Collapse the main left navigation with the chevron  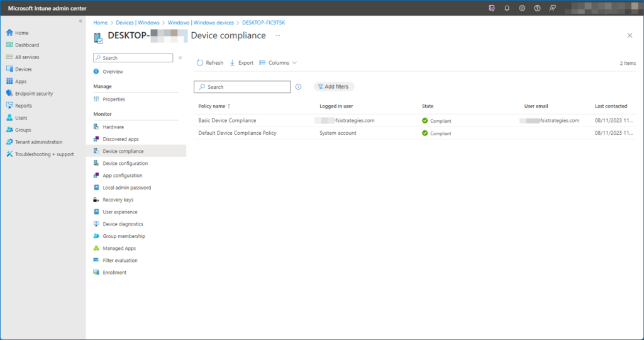point(80,21)
